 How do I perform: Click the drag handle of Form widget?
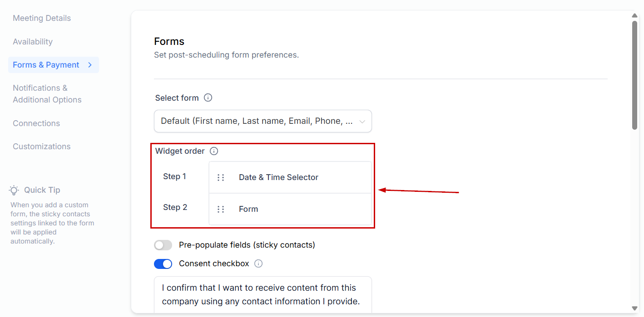[221, 209]
